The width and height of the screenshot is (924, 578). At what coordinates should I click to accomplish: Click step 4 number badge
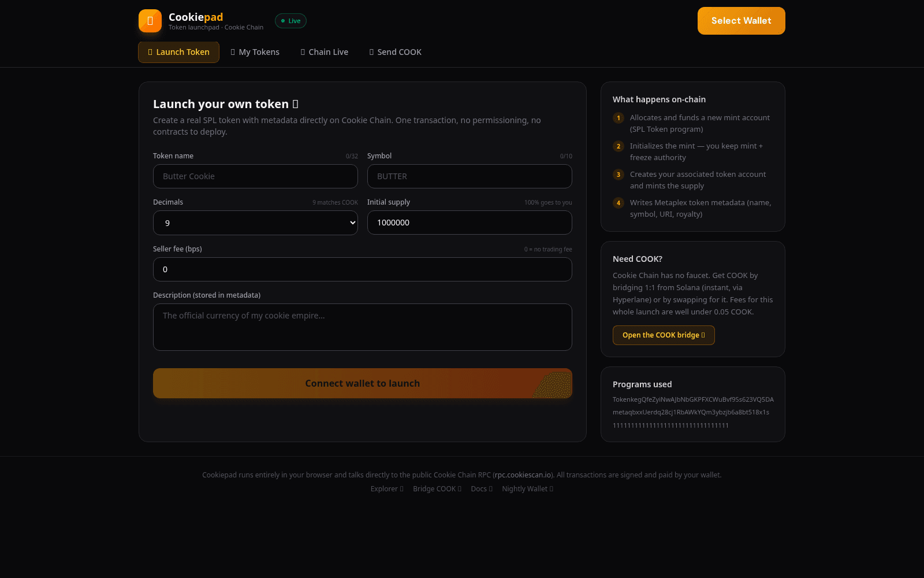point(619,203)
